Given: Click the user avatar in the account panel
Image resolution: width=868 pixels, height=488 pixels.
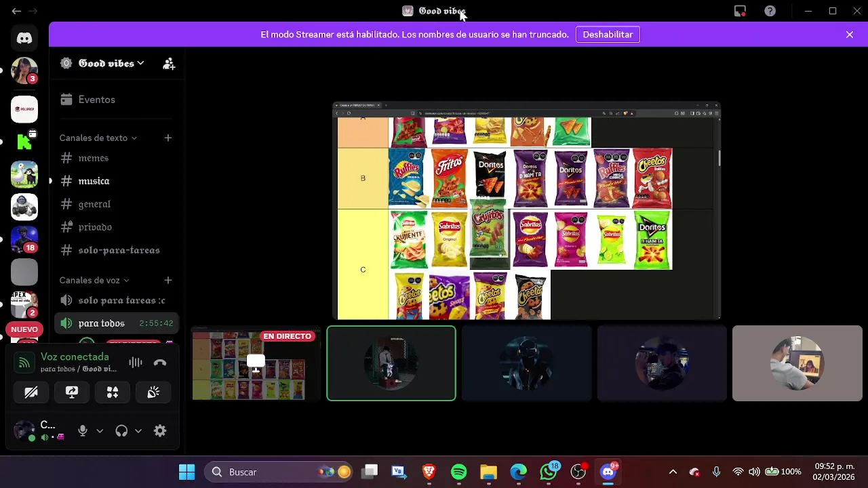Looking at the screenshot, I should click(x=25, y=431).
